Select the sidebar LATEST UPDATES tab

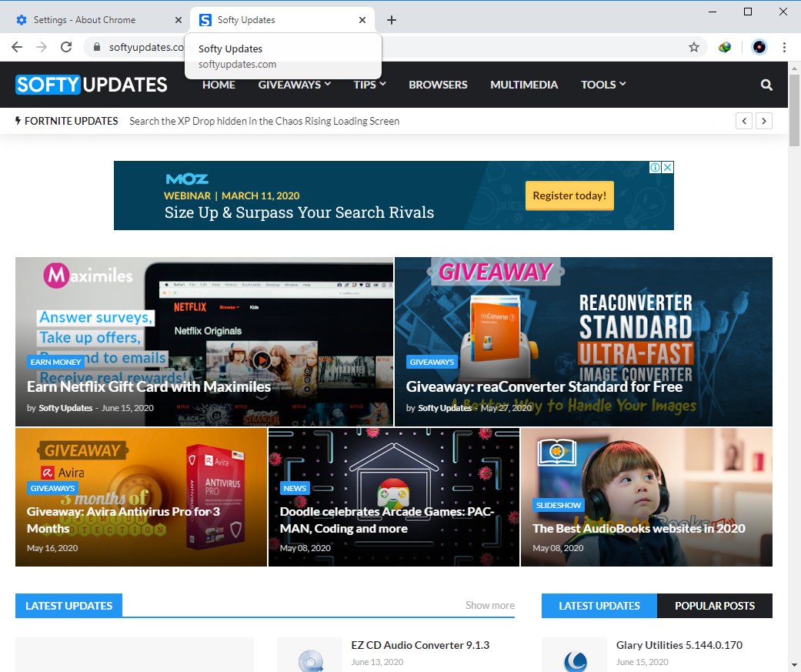(599, 606)
